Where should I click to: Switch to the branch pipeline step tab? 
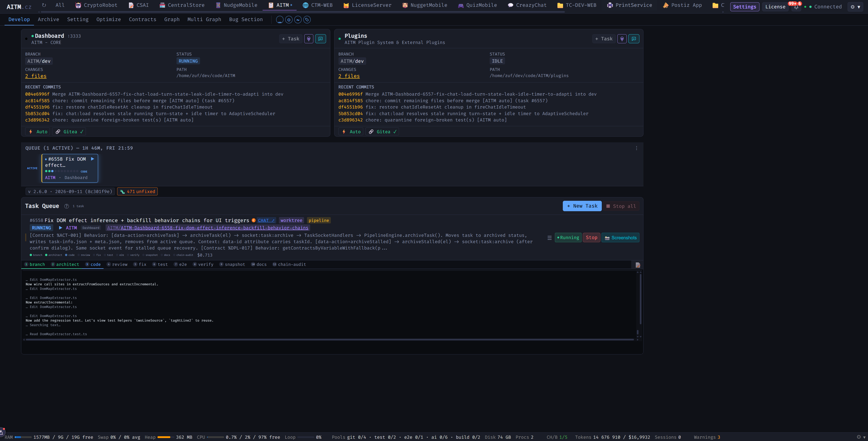[x=35, y=264]
